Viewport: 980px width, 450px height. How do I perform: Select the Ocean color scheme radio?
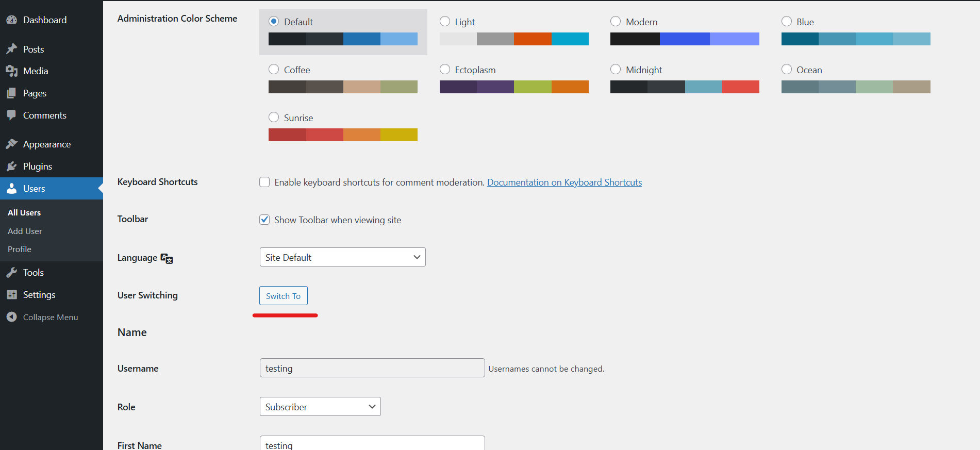pyautogui.click(x=787, y=70)
